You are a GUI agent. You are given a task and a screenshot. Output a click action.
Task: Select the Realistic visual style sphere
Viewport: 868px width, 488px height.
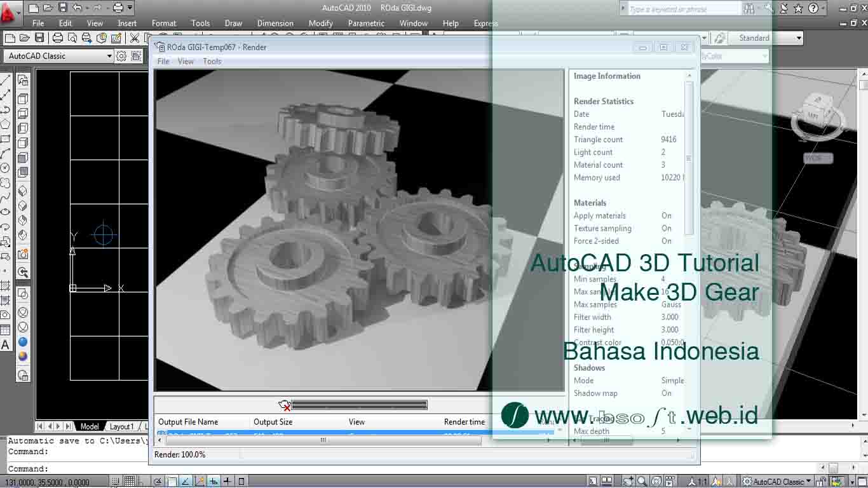(x=23, y=342)
